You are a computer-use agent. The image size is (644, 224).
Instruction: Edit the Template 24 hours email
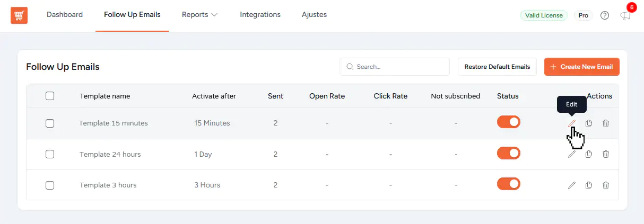click(571, 154)
